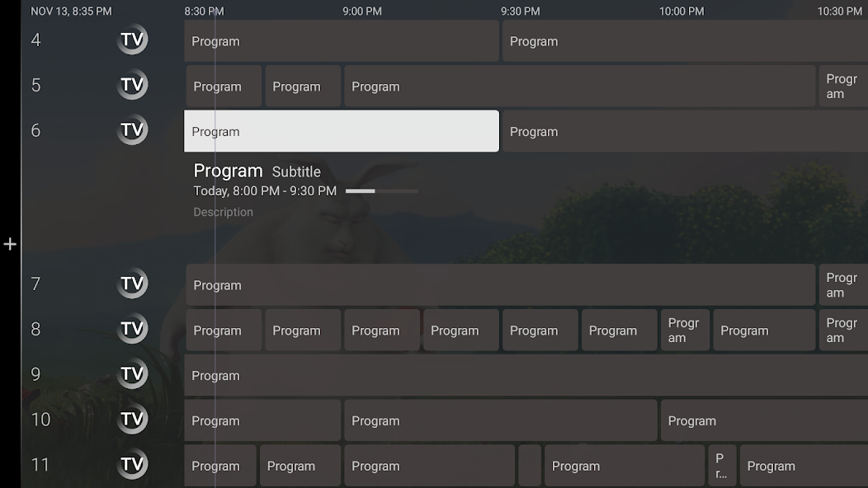Click the channel 9 TV logo icon
Screen dimensions: 868x488
tap(132, 373)
